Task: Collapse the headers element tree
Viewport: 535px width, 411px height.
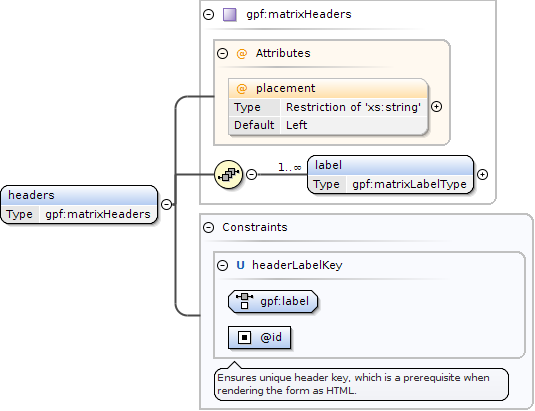Action: [166, 204]
